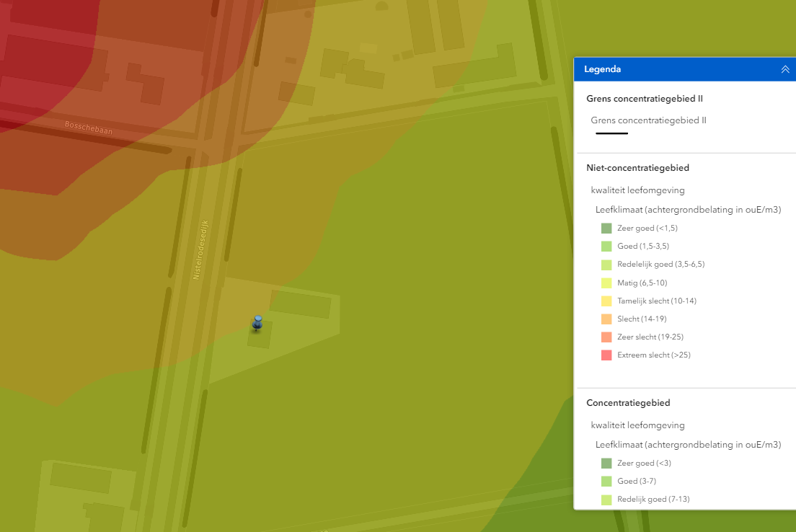Click the 'Redelijk goed (7-13)' swatch

606,500
